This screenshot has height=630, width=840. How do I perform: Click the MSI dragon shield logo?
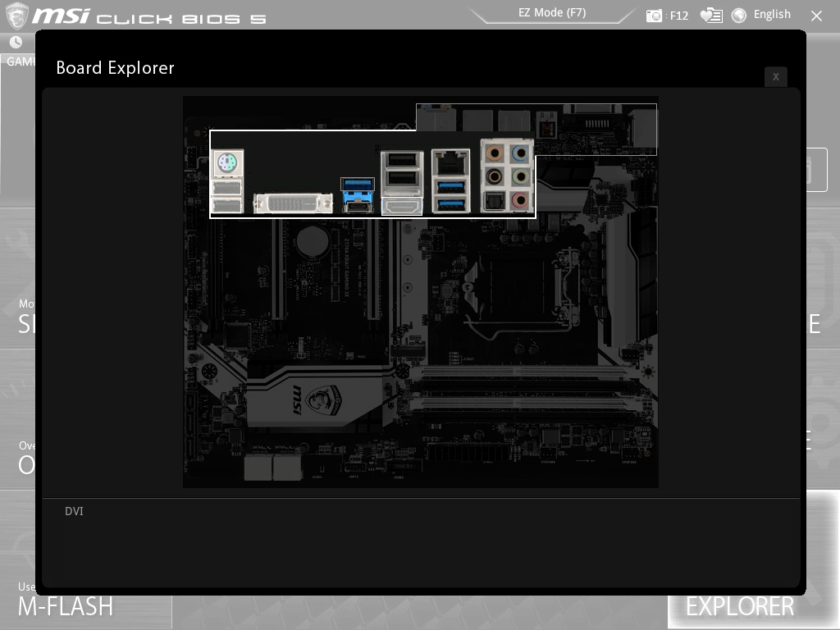(16, 15)
